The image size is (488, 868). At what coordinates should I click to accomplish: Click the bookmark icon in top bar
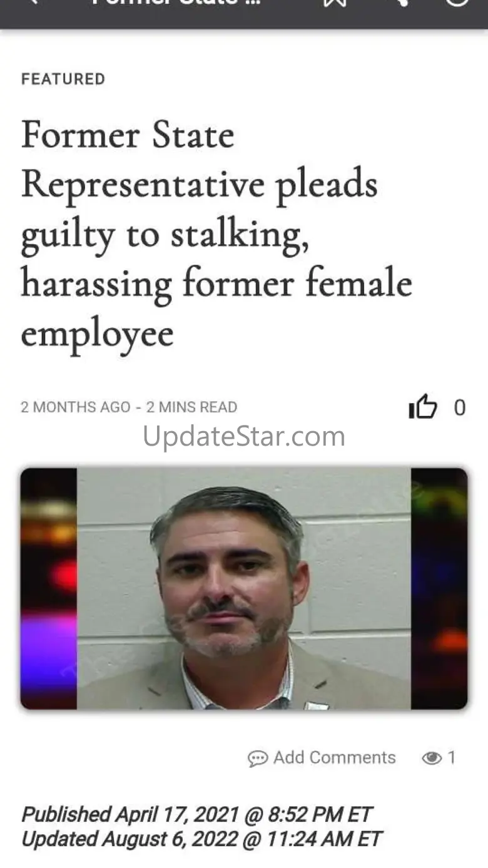point(335,3)
